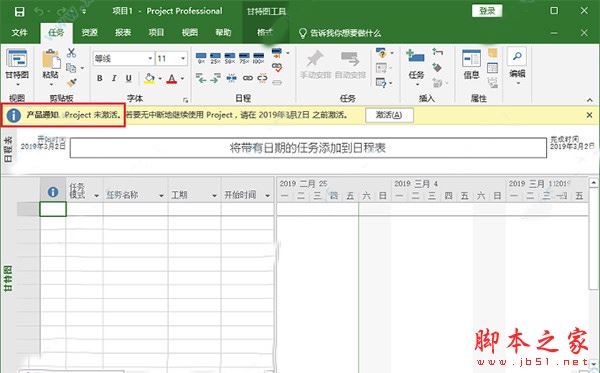600x373 pixels.
Task: Expand Mark on Track dropdown arrow
Action: pyautogui.click(x=287, y=53)
